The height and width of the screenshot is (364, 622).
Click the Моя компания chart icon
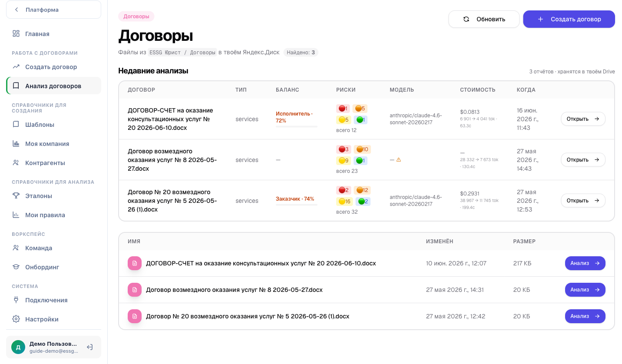(x=16, y=143)
